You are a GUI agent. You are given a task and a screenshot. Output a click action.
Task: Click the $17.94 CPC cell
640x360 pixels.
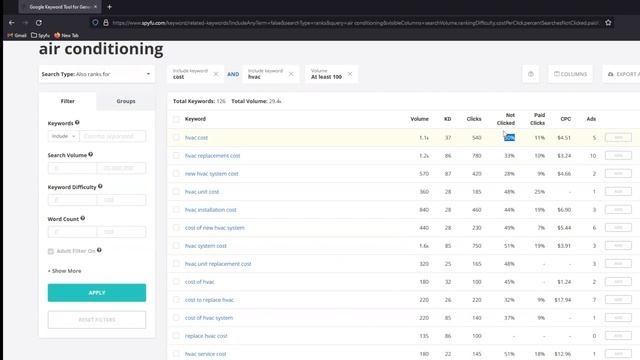click(x=562, y=300)
